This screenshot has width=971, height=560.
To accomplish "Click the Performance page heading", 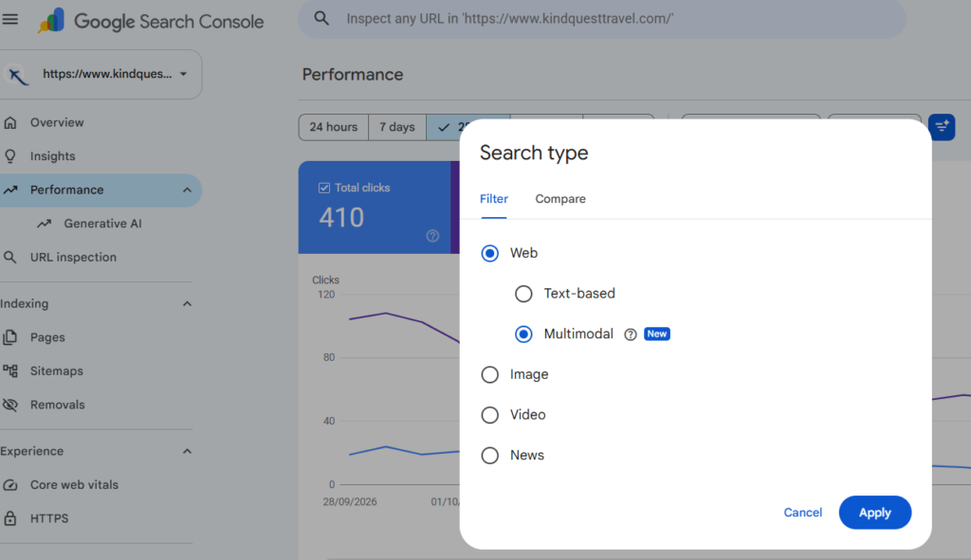I will click(353, 74).
